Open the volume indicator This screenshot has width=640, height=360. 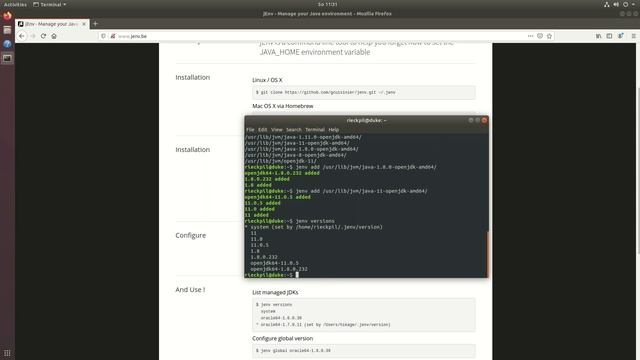click(x=616, y=4)
